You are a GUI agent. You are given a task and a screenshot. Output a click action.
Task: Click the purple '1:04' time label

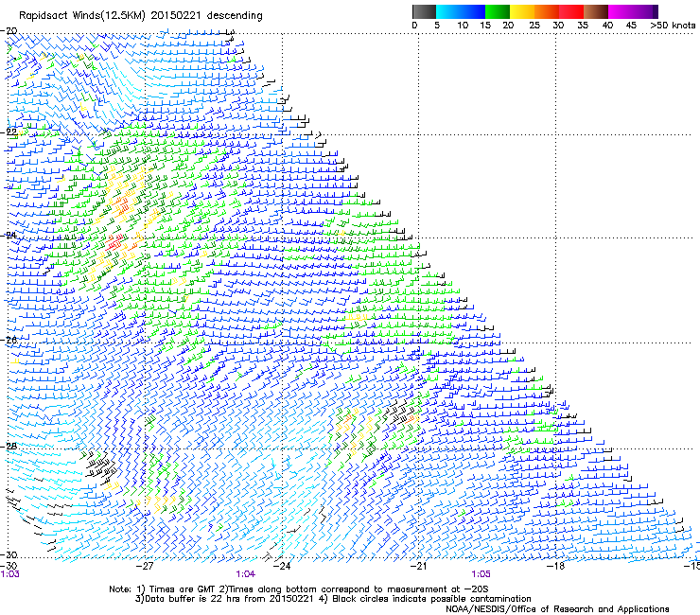pyautogui.click(x=246, y=574)
